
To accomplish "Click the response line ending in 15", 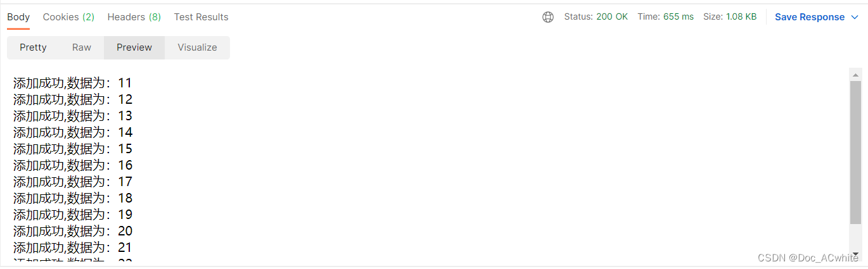I will [x=73, y=149].
